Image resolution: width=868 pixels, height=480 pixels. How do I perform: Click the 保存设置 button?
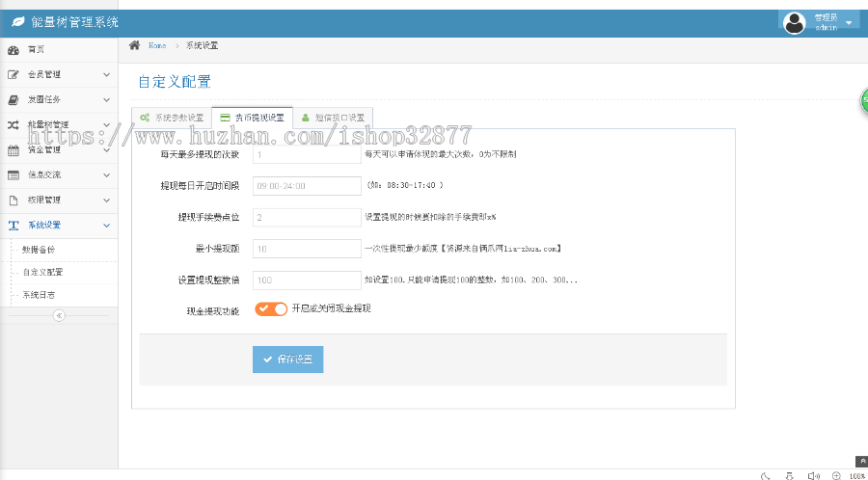click(x=287, y=360)
